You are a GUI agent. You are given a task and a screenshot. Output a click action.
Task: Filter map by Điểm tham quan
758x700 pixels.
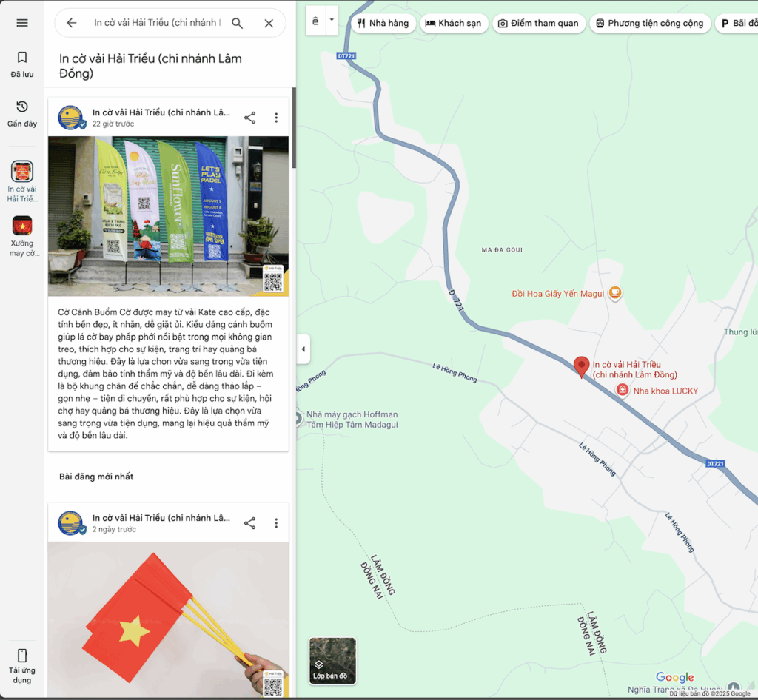[539, 23]
